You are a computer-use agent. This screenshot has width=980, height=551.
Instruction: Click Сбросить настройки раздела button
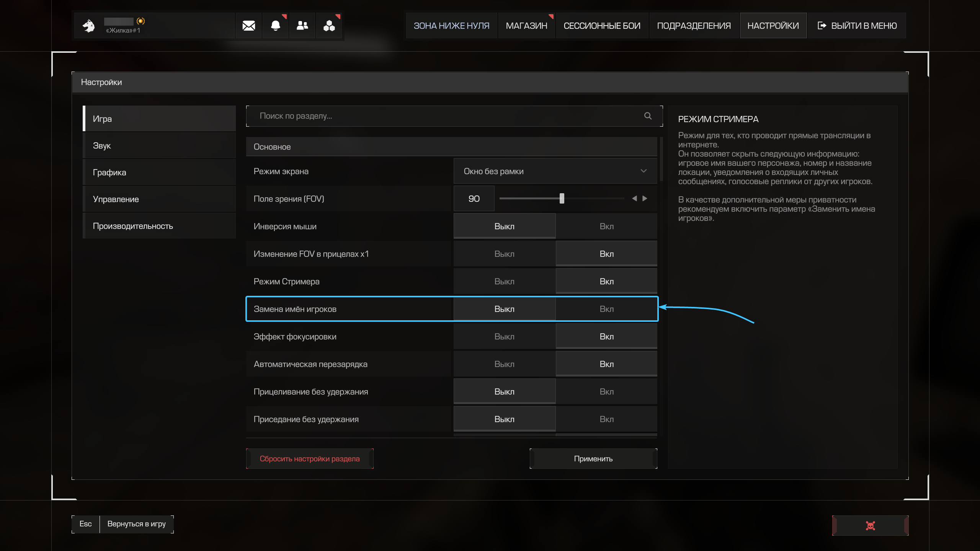[x=309, y=459]
